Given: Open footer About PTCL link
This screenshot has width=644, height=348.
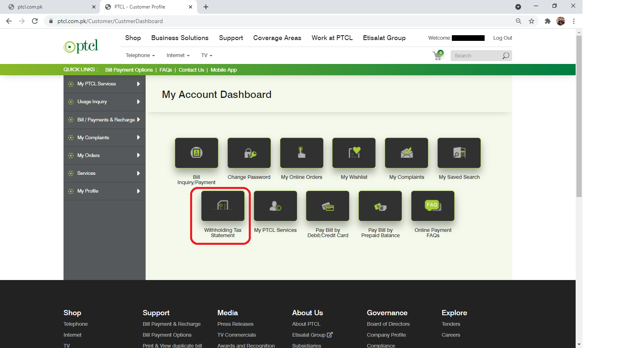Looking at the screenshot, I should tap(306, 324).
